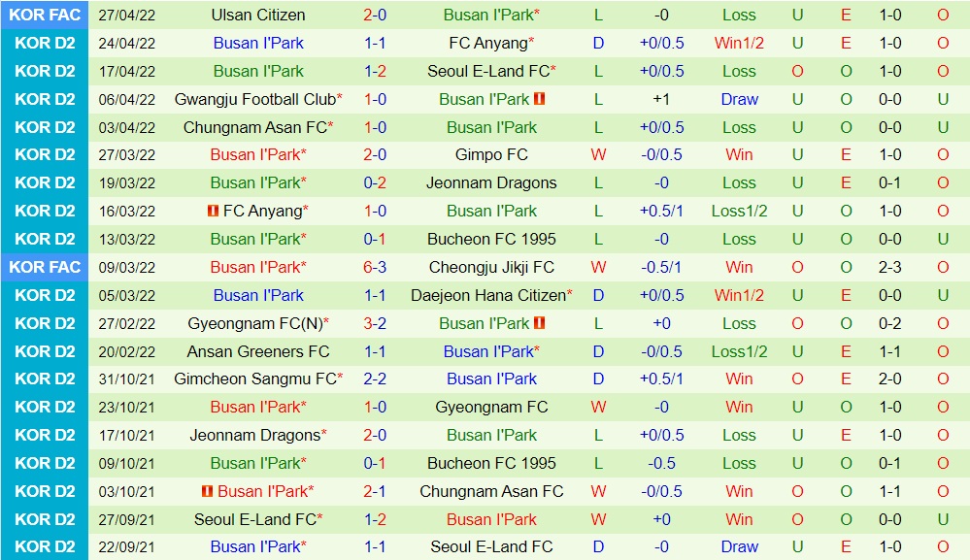
Task: Select the Cheongju Jikji FC team link
Action: 491,267
